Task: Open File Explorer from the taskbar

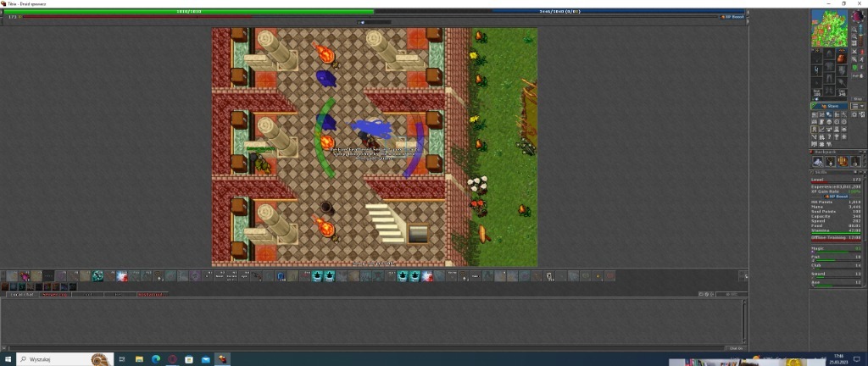Action: (x=139, y=359)
